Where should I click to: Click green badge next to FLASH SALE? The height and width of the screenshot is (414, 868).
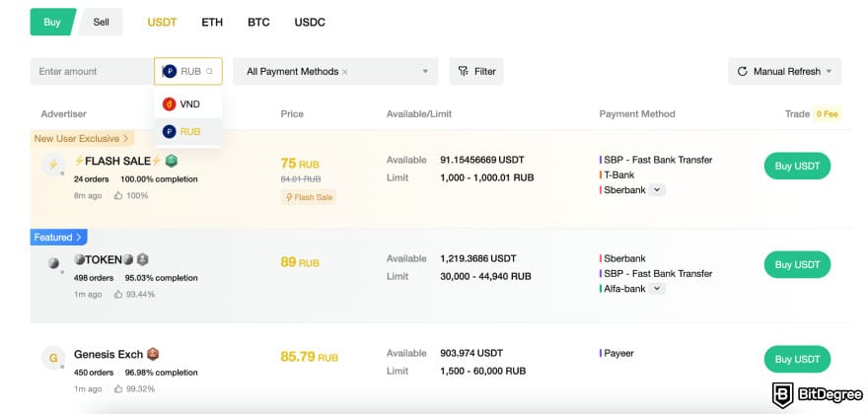point(172,161)
